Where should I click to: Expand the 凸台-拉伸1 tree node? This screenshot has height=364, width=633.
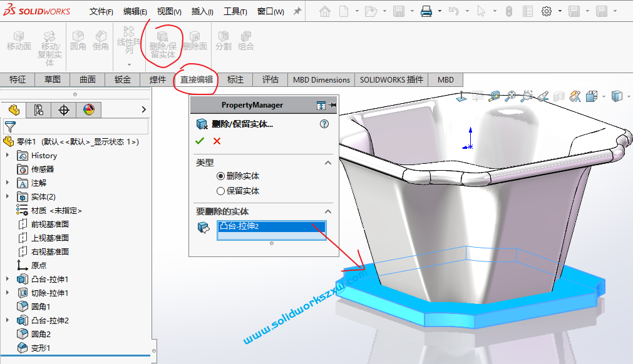(x=8, y=279)
